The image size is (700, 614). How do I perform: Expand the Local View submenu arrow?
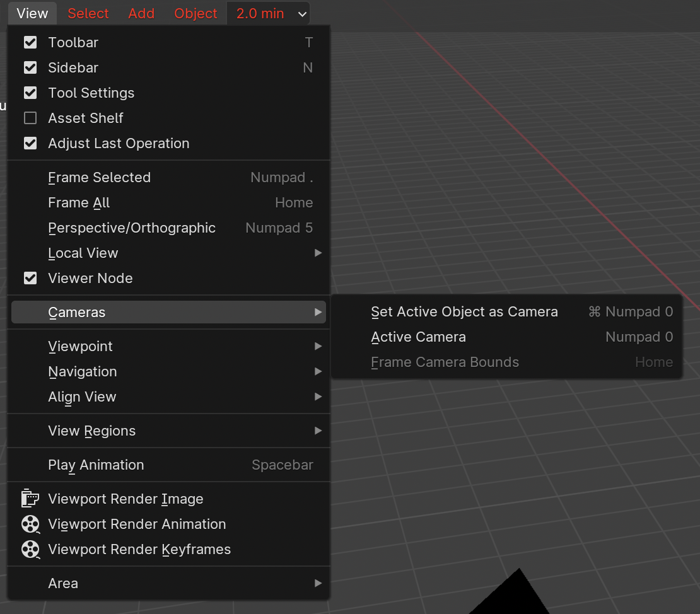tap(318, 253)
